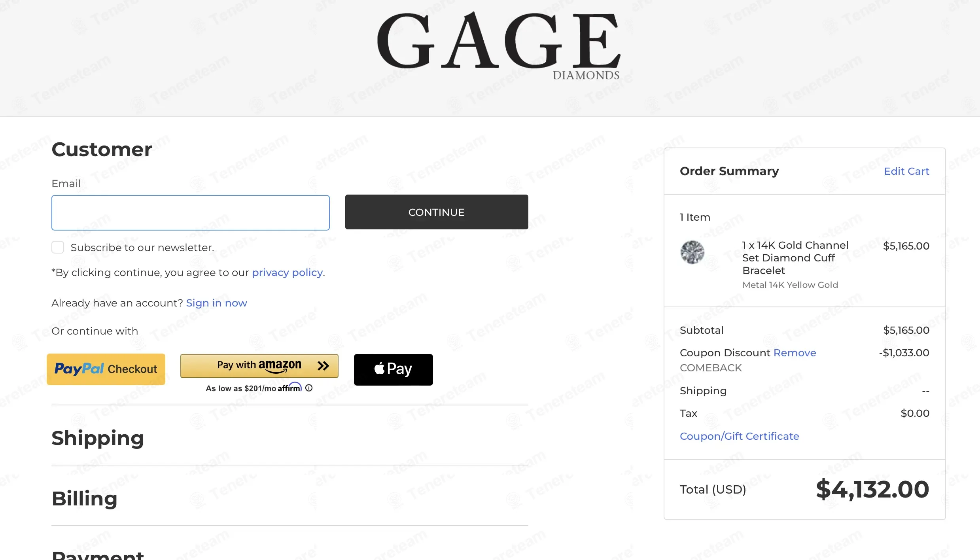Click the CONTINUE button
The height and width of the screenshot is (560, 980).
[x=437, y=212]
